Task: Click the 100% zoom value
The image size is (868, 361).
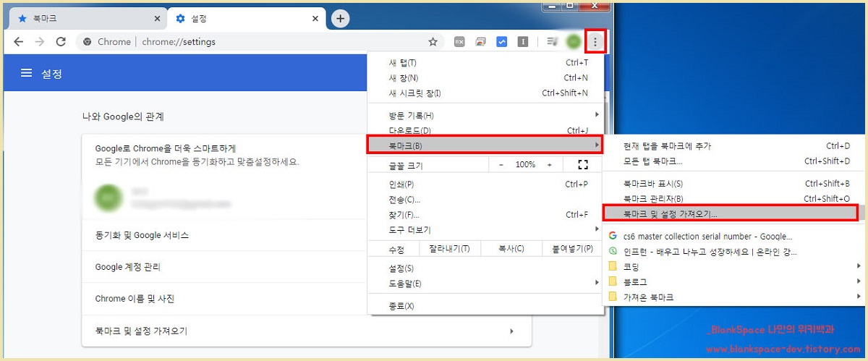Action: tap(525, 165)
